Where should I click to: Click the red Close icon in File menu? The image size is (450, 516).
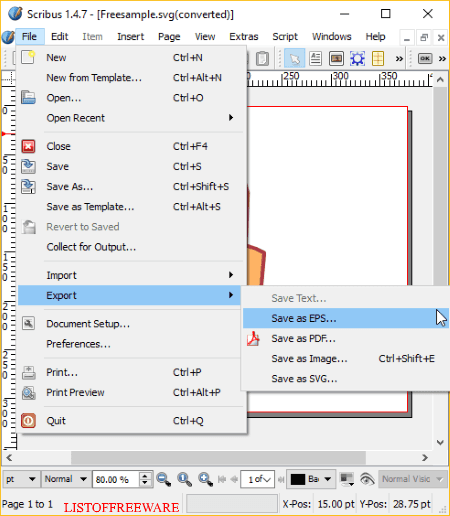28,146
